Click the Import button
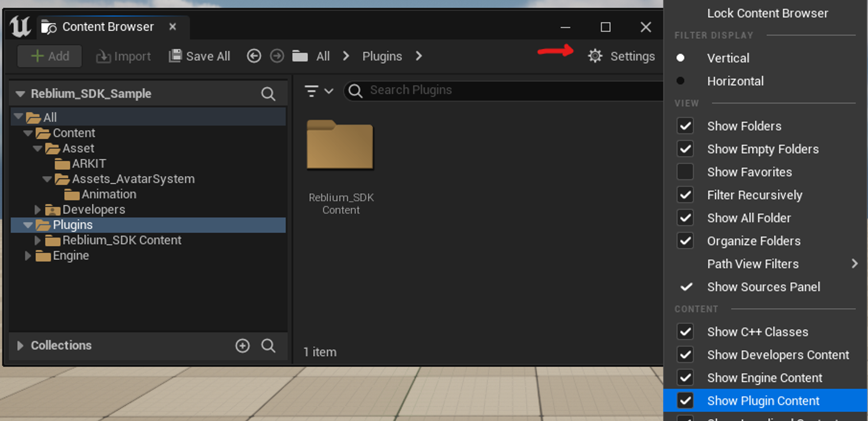 pyautogui.click(x=123, y=56)
